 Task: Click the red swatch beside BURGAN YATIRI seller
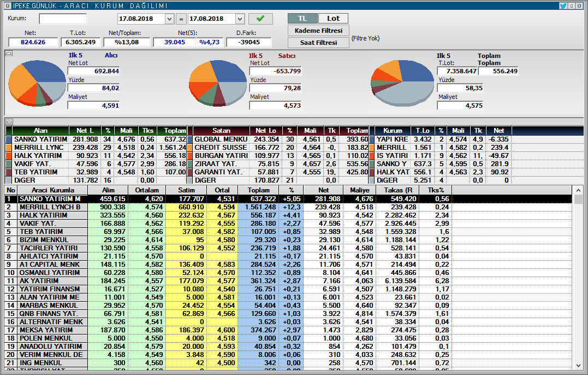(190, 156)
